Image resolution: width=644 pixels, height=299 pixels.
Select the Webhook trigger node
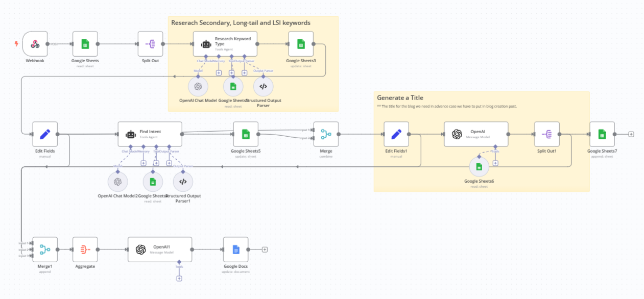(x=35, y=44)
